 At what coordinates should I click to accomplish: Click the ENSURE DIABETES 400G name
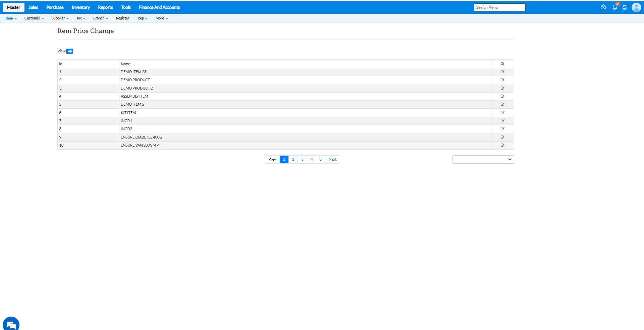[x=141, y=137]
